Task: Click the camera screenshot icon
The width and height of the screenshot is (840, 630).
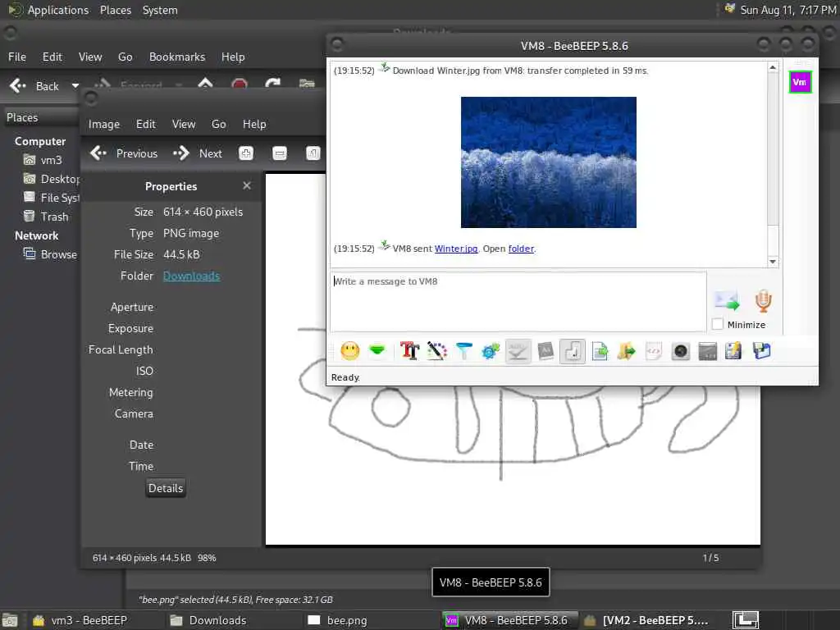Action: [680, 351]
